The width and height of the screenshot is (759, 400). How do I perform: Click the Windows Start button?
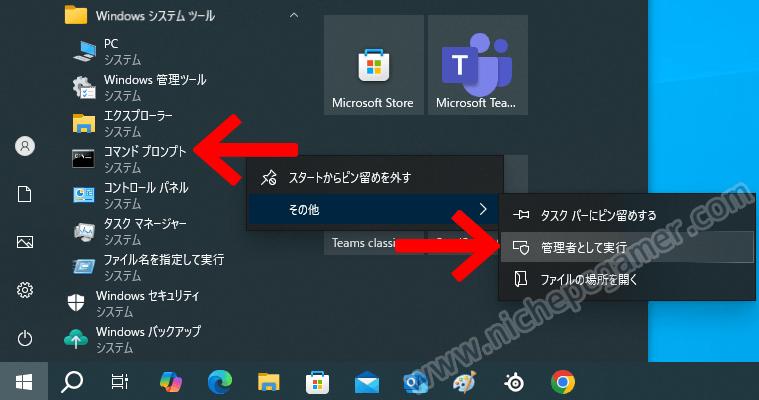point(24,381)
